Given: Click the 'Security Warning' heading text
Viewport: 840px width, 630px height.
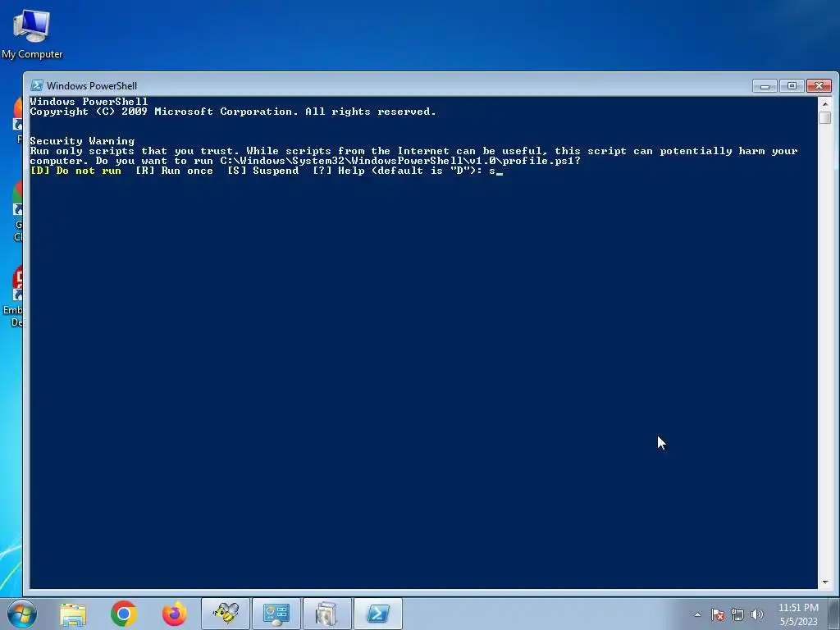Looking at the screenshot, I should 82,141.
